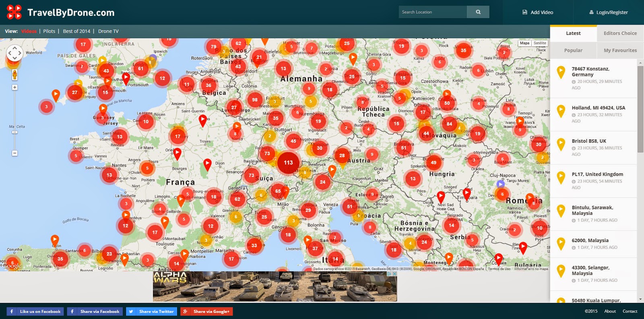Click the red video pin near Dijon

[x=207, y=165]
